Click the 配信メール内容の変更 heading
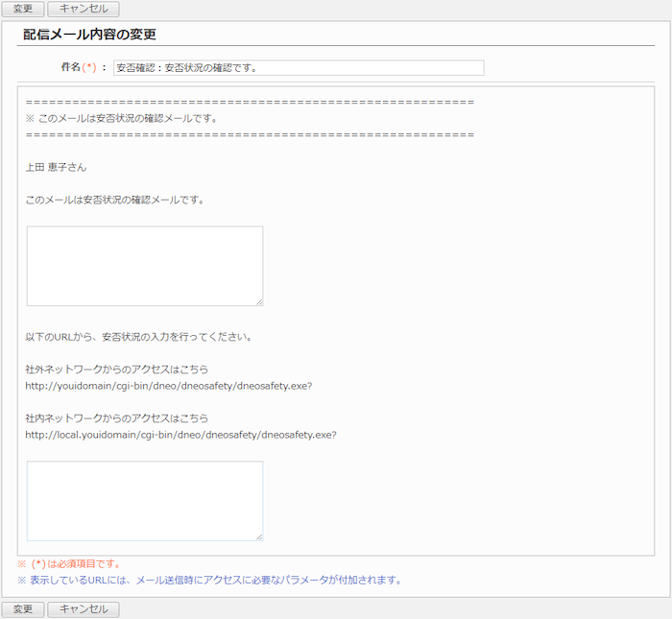The width and height of the screenshot is (672, 619). pyautogui.click(x=89, y=35)
